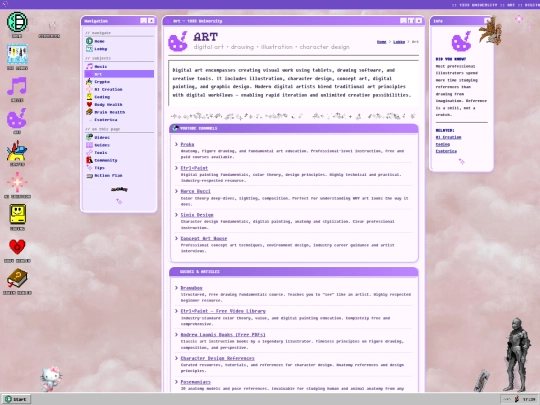Click the Lobby icon in Navigation panel
The image size is (540, 405).
point(89,49)
